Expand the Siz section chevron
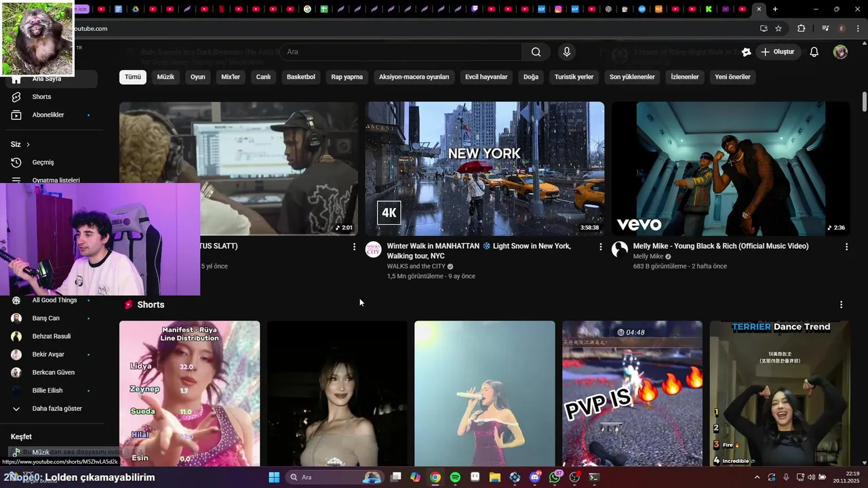868x488 pixels. pos(28,144)
